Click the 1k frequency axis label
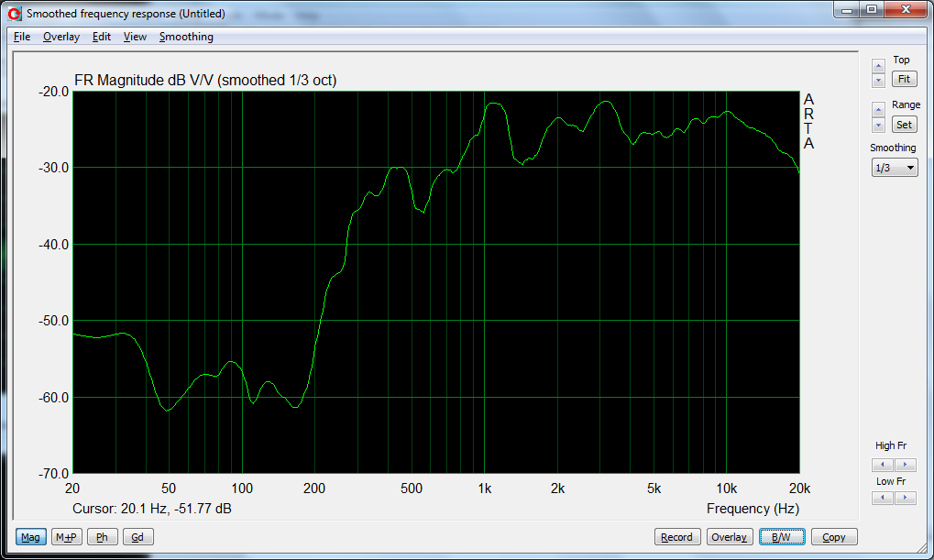The width and height of the screenshot is (934, 560). (484, 489)
